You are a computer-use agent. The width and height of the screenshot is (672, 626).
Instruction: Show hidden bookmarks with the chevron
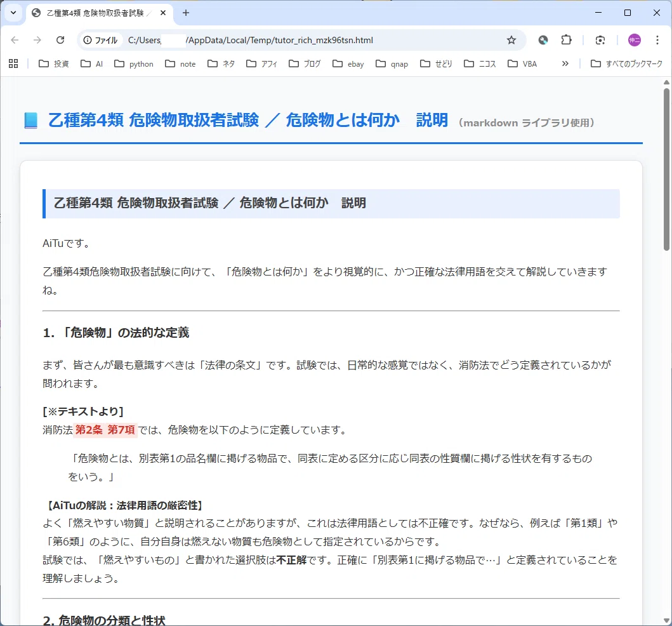coord(565,64)
